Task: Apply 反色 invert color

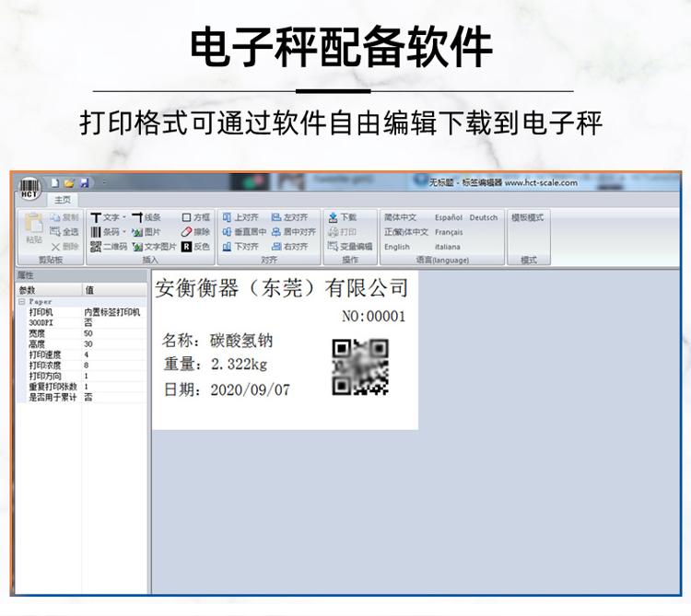Action: 195,247
